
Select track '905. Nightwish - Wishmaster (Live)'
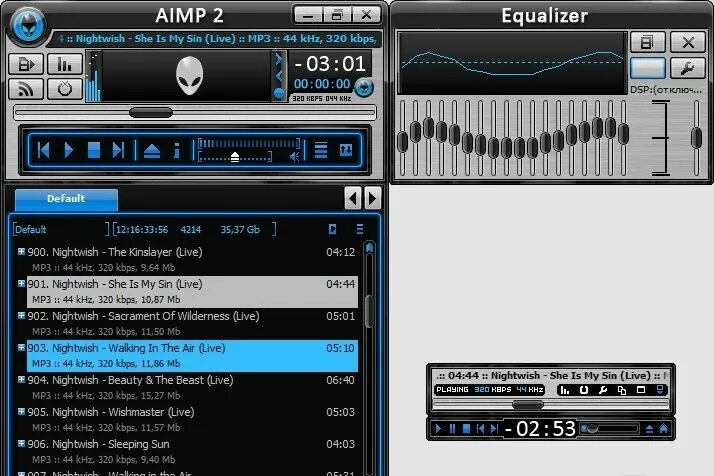(192, 420)
